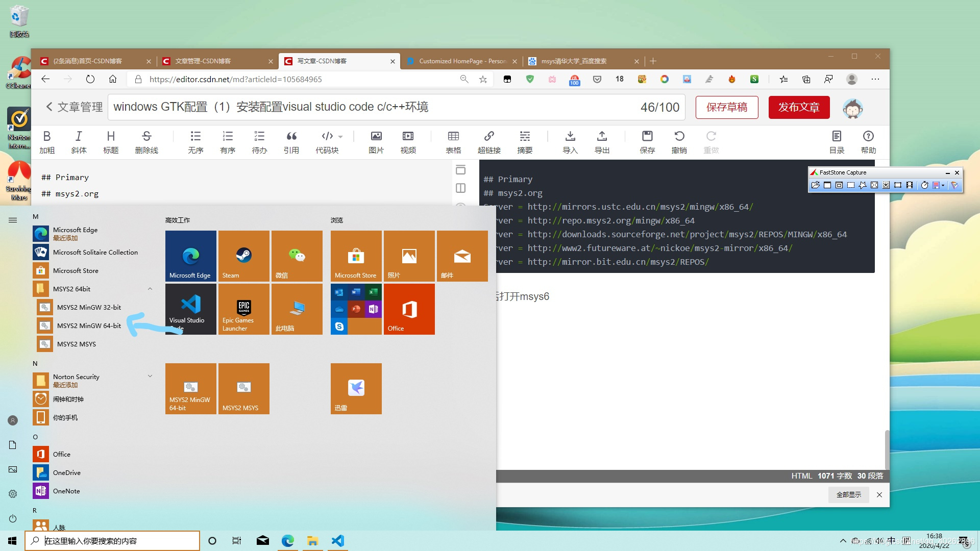Click 发布文章 publish button
Screen dimensions: 980x551
coord(799,107)
